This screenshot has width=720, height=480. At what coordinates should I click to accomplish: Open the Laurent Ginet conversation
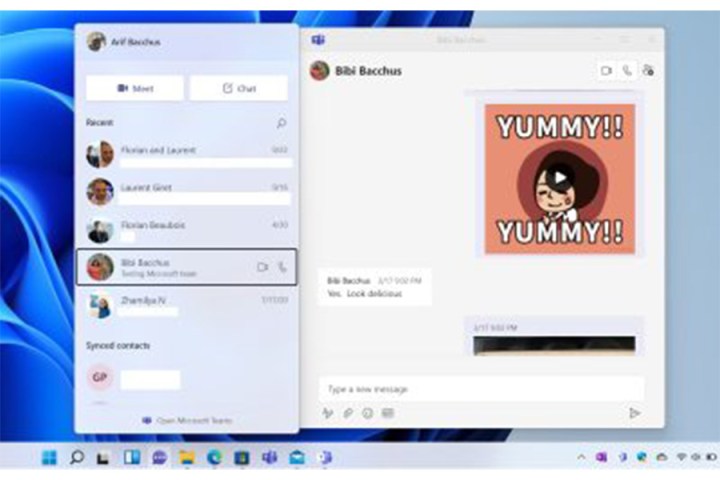click(x=187, y=192)
